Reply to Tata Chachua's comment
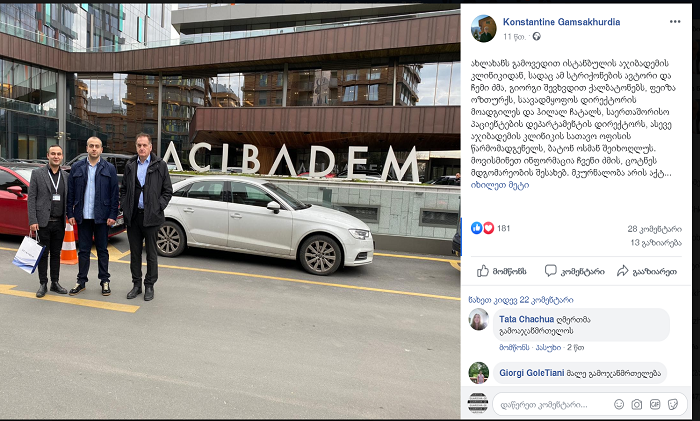Screen dimensions: 700x421 [548, 347]
